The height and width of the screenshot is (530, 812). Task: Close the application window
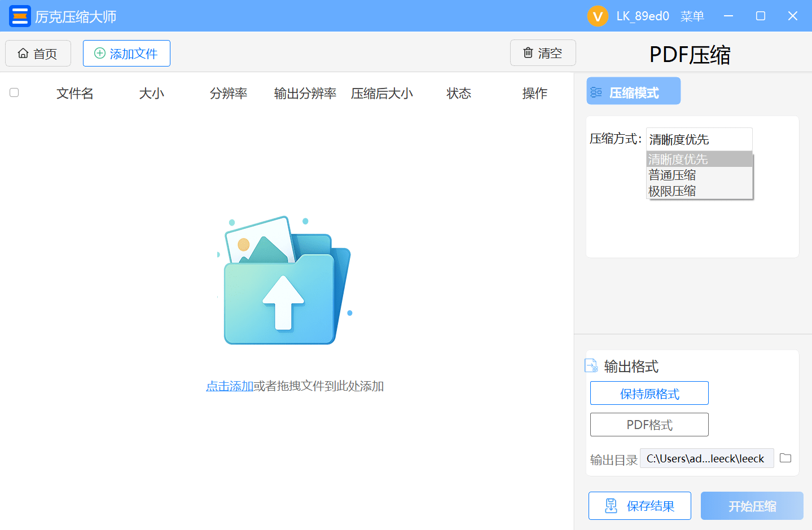click(x=793, y=16)
